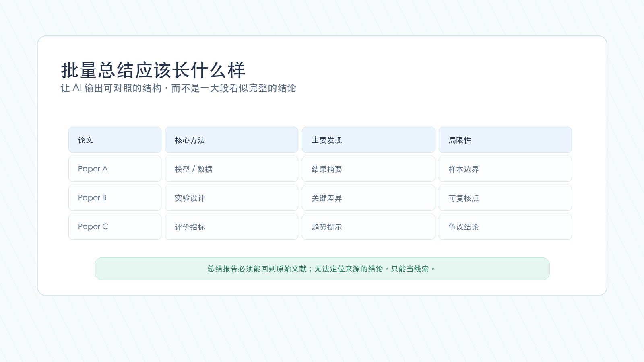644x362 pixels.
Task: Click the 可复核点 cell
Action: click(505, 198)
